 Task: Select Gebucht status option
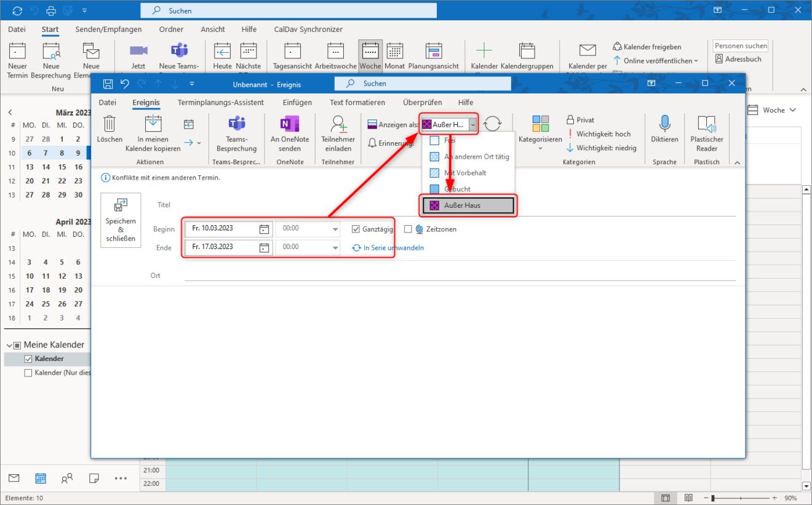point(468,189)
